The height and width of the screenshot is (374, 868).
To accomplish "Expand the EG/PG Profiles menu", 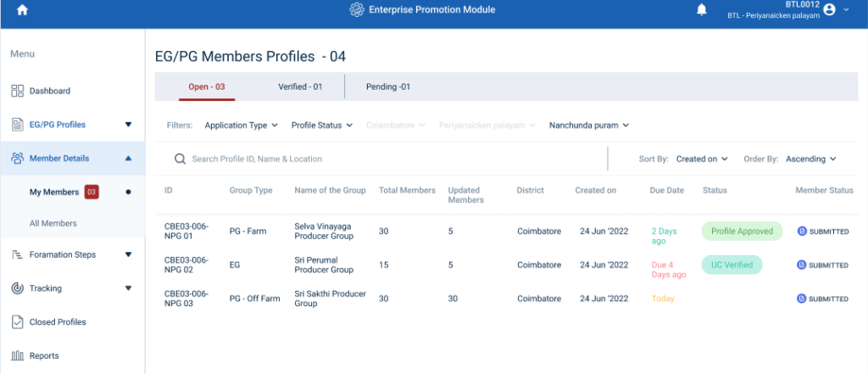I will [x=128, y=125].
